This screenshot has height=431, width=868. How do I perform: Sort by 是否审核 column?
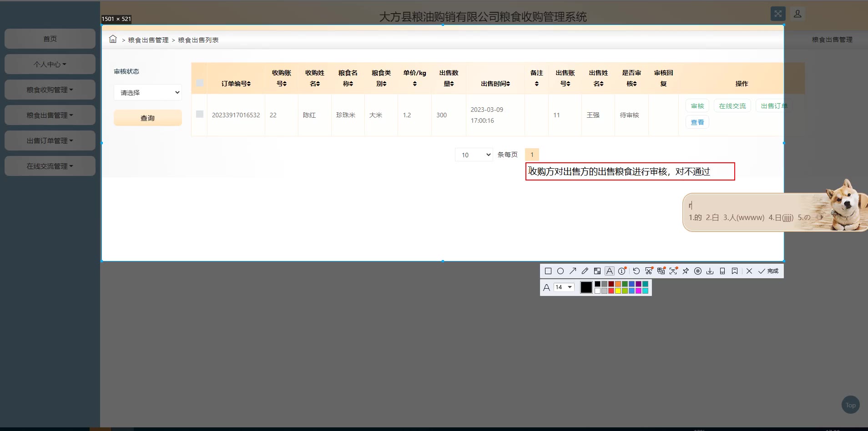point(632,78)
